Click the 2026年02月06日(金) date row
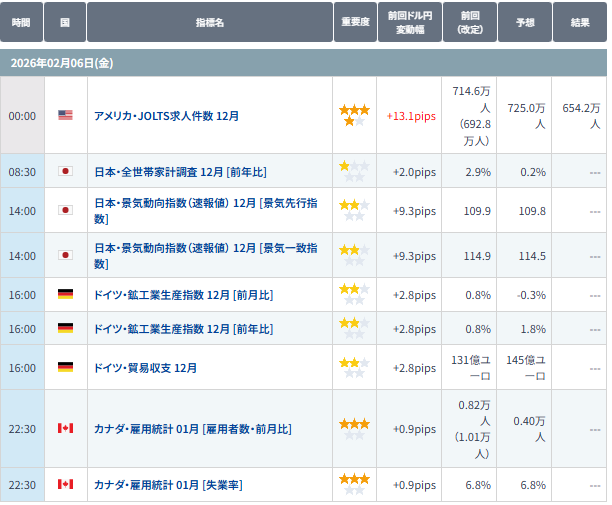Viewport: 612px width, 505px height. click(x=62, y=63)
